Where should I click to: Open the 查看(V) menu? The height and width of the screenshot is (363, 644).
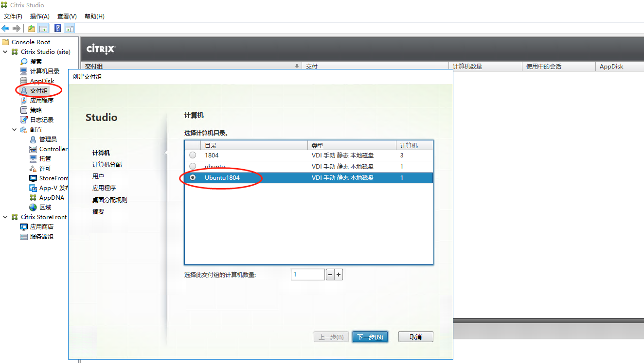coord(67,17)
